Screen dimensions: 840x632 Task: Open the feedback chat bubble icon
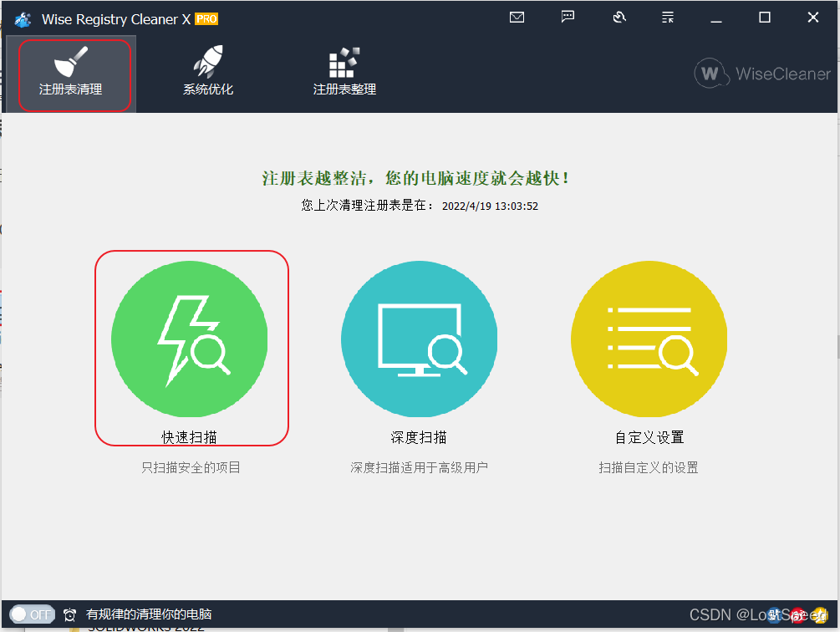tap(568, 16)
